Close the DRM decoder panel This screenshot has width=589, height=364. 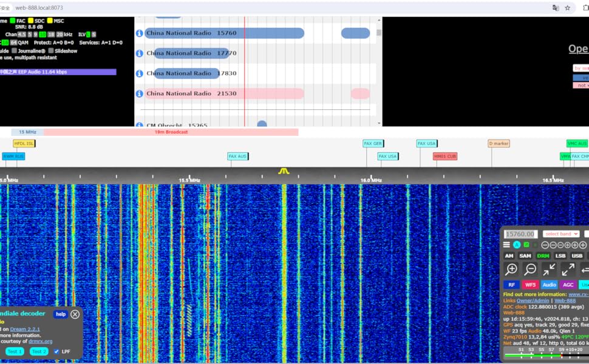click(75, 314)
